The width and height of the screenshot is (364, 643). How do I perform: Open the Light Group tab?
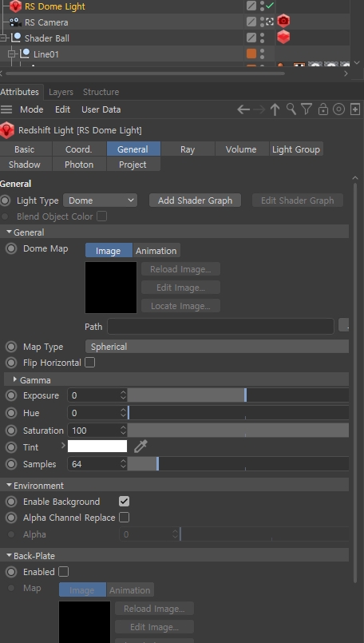(296, 149)
